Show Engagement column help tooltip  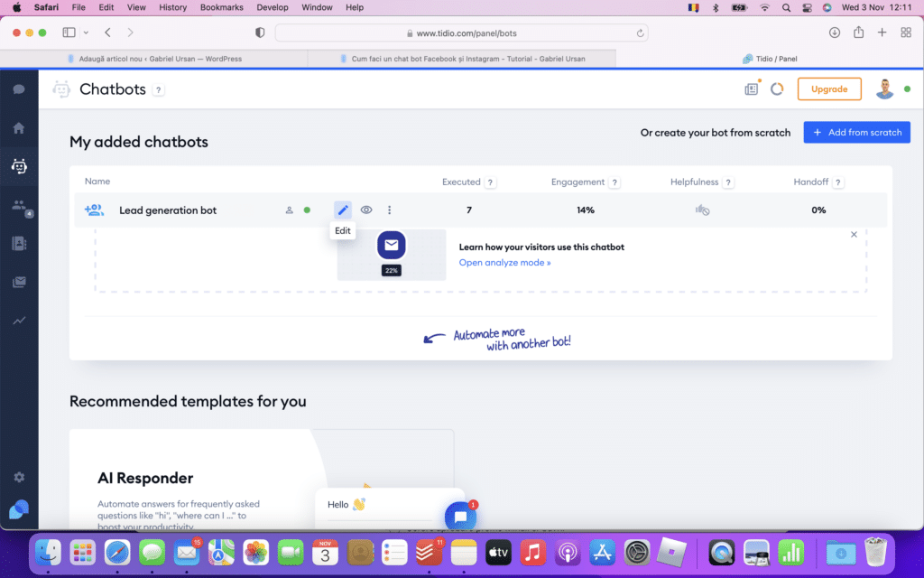coord(614,182)
